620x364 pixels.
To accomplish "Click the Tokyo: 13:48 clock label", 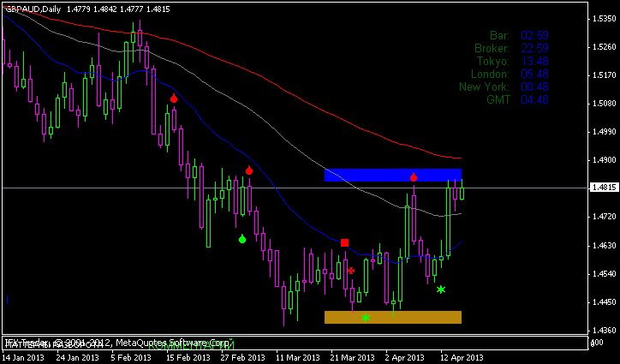I will point(513,61).
